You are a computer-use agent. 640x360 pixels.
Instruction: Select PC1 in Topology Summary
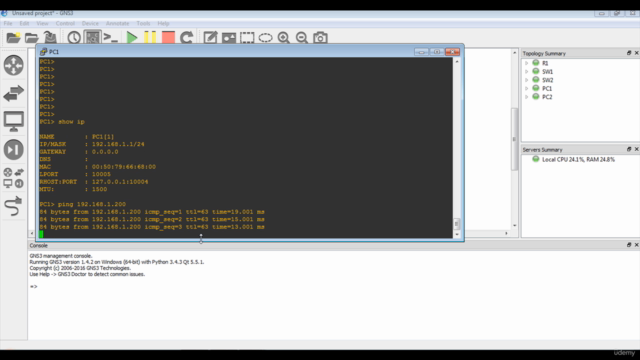[547, 88]
